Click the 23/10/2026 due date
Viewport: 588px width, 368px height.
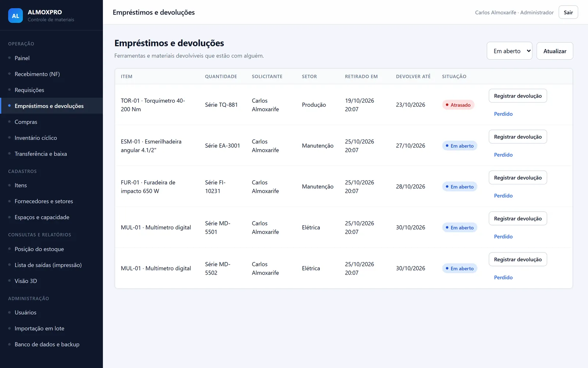coord(410,105)
